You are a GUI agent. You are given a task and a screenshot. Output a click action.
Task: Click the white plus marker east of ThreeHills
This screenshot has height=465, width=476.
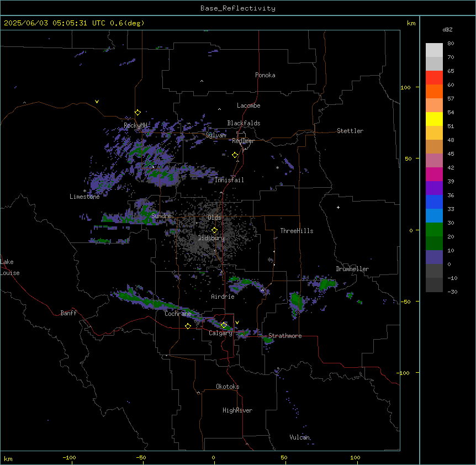pyautogui.click(x=338, y=207)
